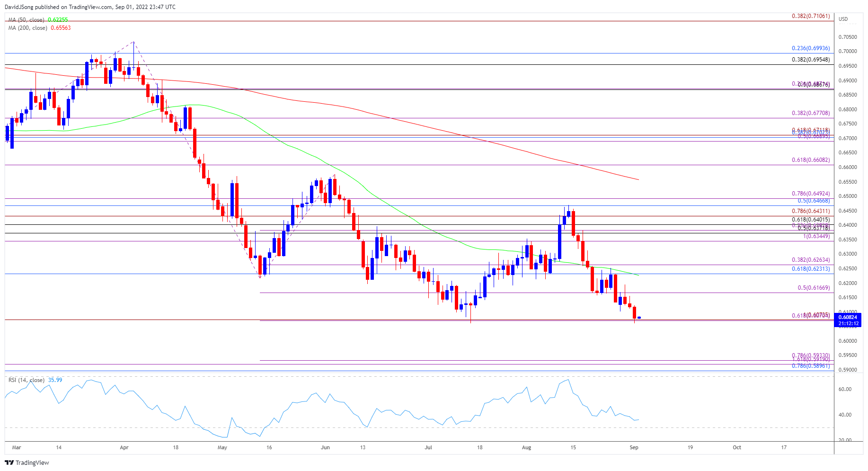Click the 0.382(0.69548) Fibonacci label
The width and height of the screenshot is (868, 471).
[811, 60]
